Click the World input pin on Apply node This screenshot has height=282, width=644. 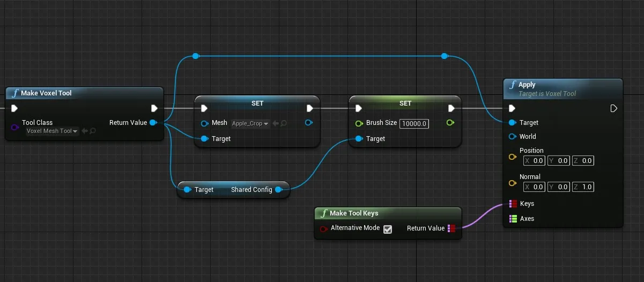tap(513, 137)
